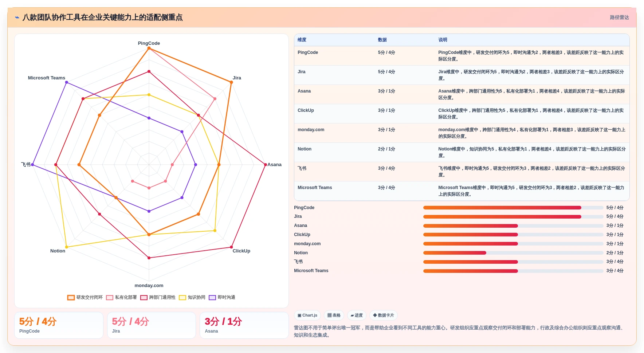Click the purple data point at Microsoft Teams vertex
The width and height of the screenshot is (644, 353).
click(x=66, y=82)
